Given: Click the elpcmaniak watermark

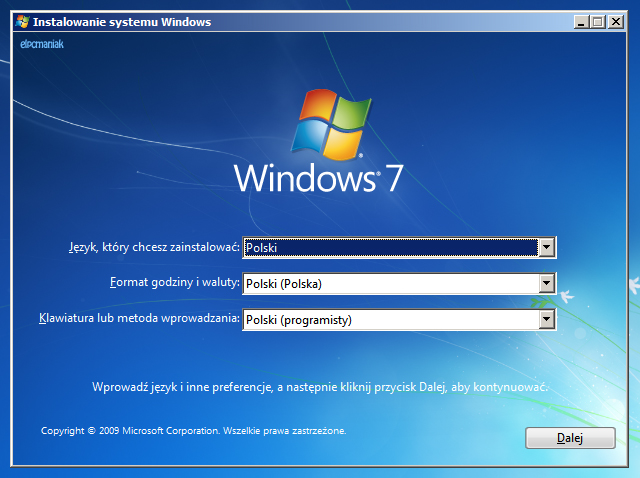Looking at the screenshot, I should pos(42,44).
